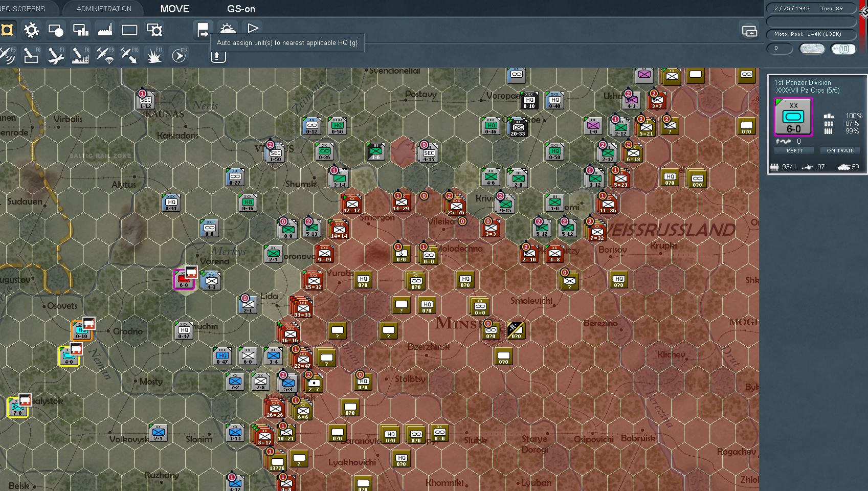Select the HQ 0-47 unit near Grodno
This screenshot has width=868, height=491.
coord(184,330)
